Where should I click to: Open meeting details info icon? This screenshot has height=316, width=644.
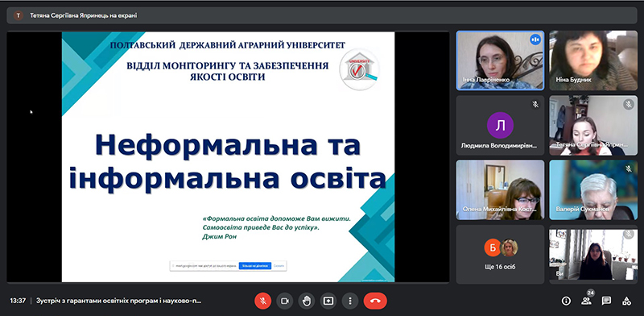[x=566, y=301]
